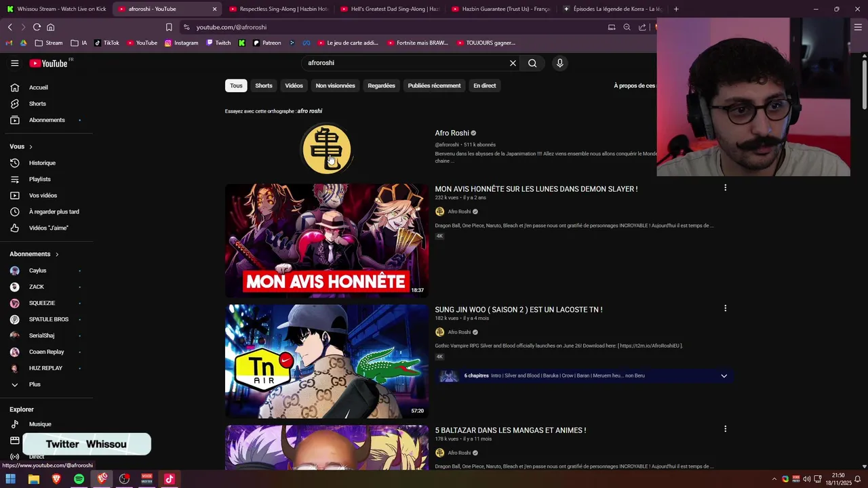This screenshot has width=868, height=488.
Task: Click the address bar URL youtube.com/@afroroshi
Action: [x=231, y=27]
